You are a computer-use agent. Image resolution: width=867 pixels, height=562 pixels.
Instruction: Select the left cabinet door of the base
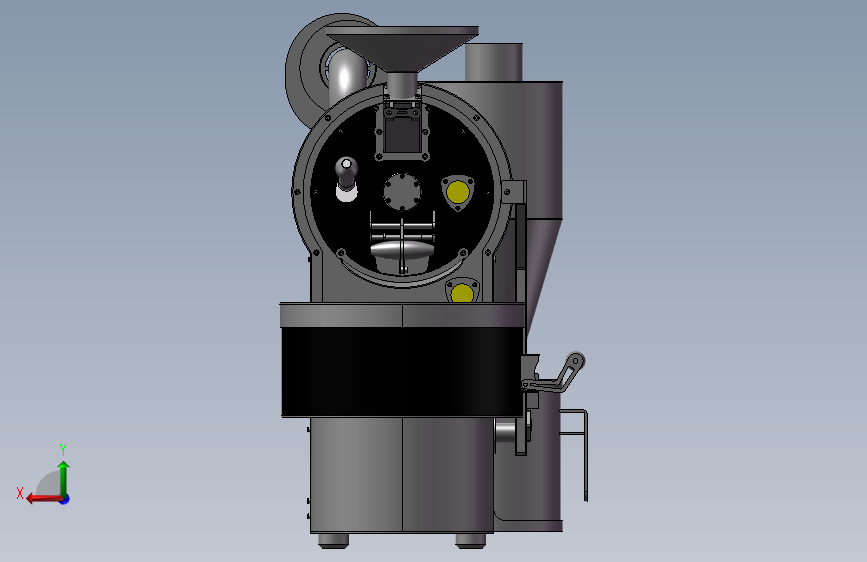pyautogui.click(x=356, y=475)
